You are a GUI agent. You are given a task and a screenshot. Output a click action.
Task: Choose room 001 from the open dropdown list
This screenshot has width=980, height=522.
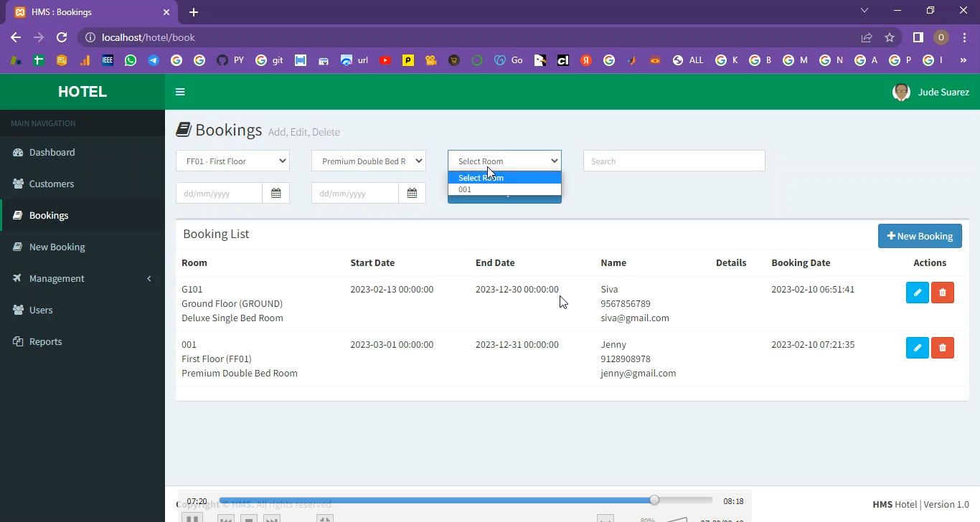[504, 189]
